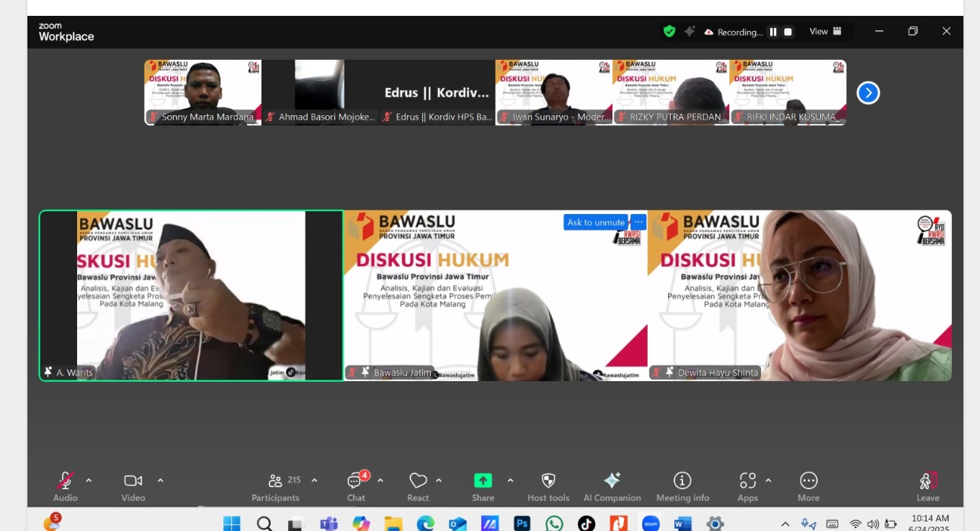Click the React heart icon

[x=418, y=486]
